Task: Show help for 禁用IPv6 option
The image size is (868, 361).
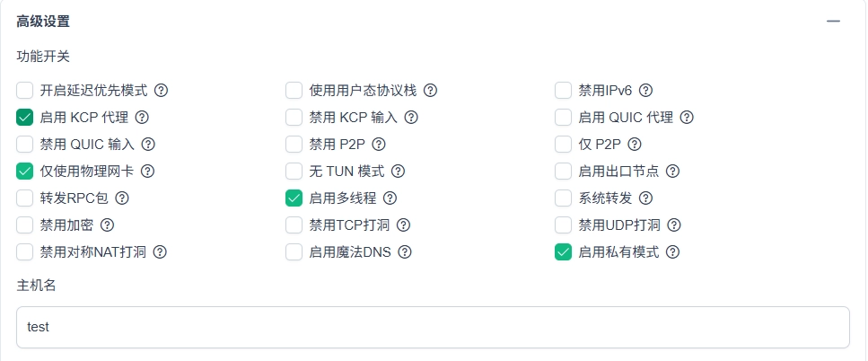Action: point(644,90)
